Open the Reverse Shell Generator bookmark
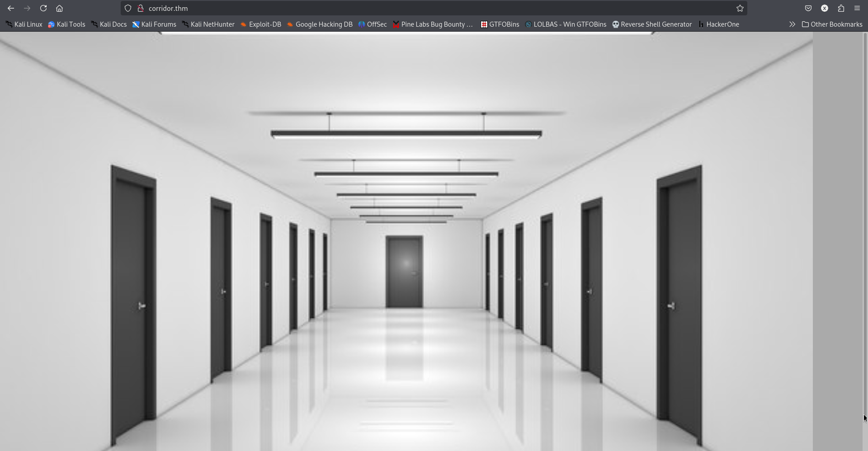Viewport: 868px width, 451px height. coord(652,24)
